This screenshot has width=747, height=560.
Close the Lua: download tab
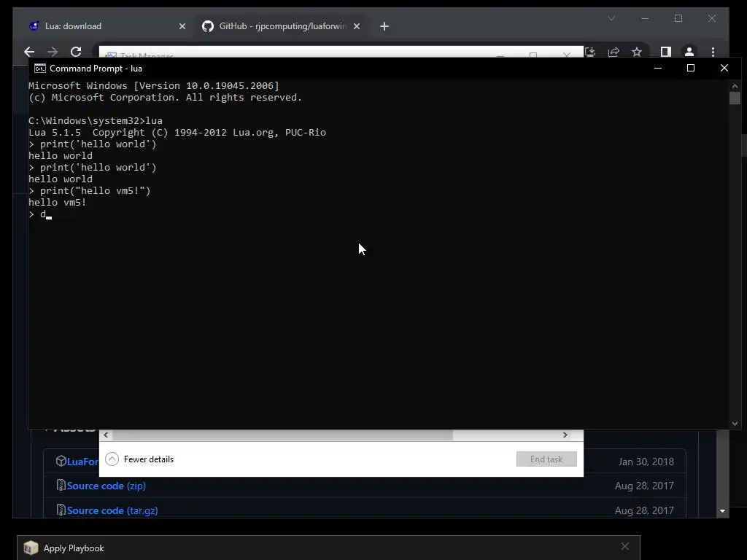tap(182, 26)
